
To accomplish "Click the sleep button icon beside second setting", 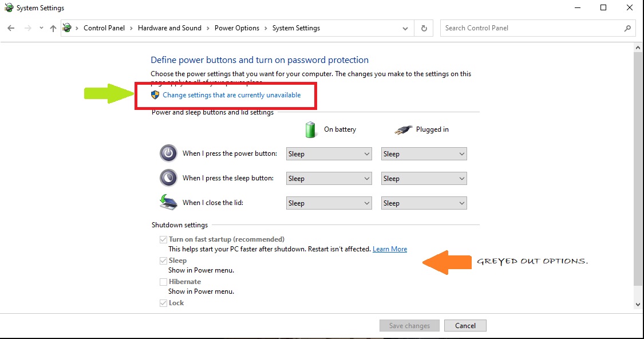I will coord(168,178).
